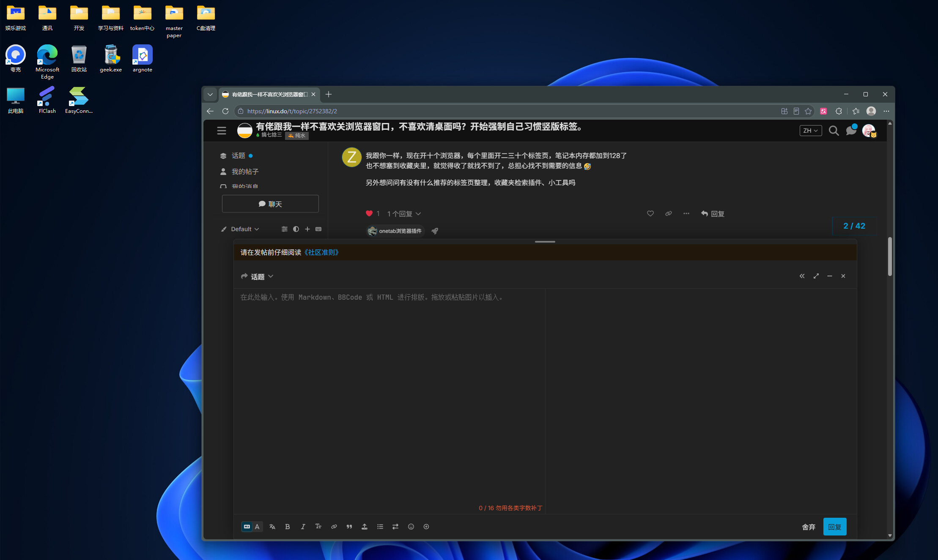
Task: Apply italic formatting in the editor toolbar
Action: click(x=303, y=527)
